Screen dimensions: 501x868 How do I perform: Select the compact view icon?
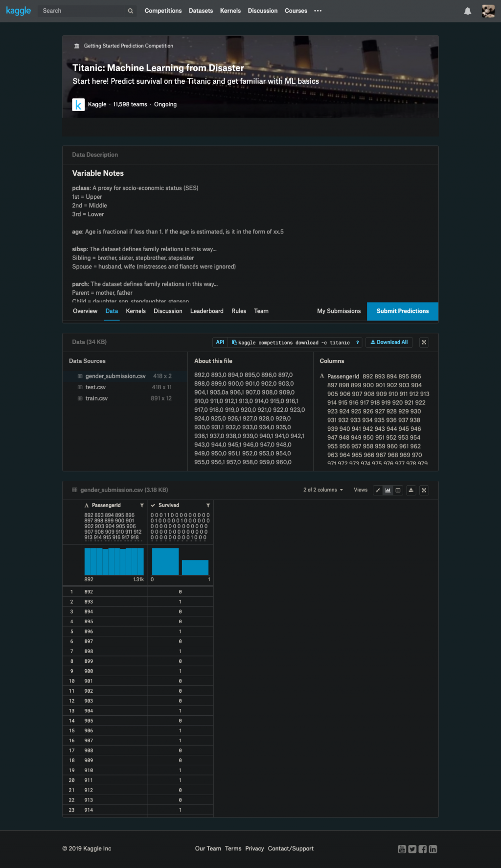[378, 490]
